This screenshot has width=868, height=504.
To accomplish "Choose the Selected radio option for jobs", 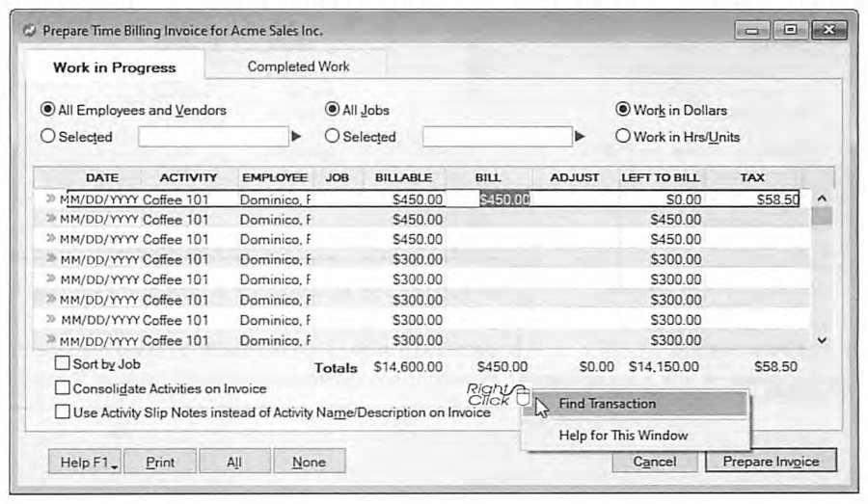I will [332, 136].
